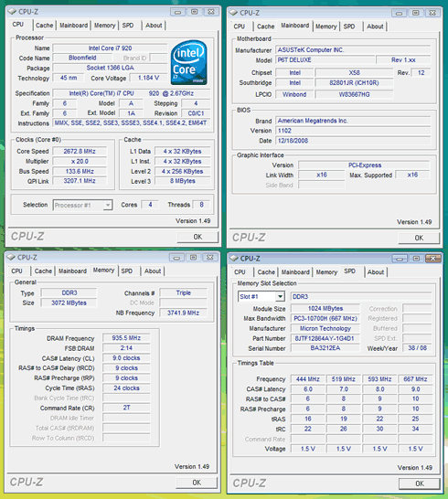
Task: Minimize the Mainboard tab window
Action: tap(399, 13)
